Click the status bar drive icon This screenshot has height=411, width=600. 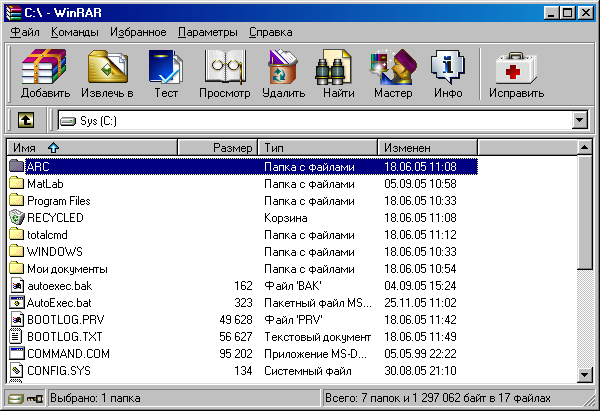point(15,399)
